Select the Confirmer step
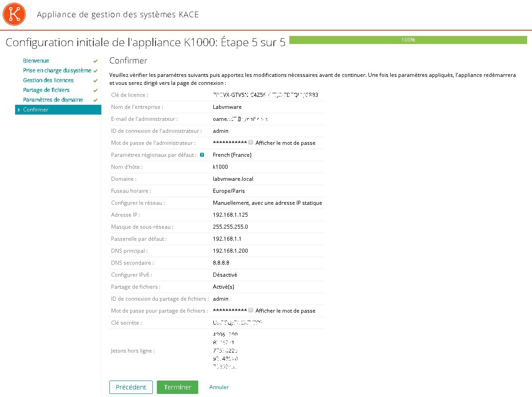The height and width of the screenshot is (397, 532). (58, 110)
